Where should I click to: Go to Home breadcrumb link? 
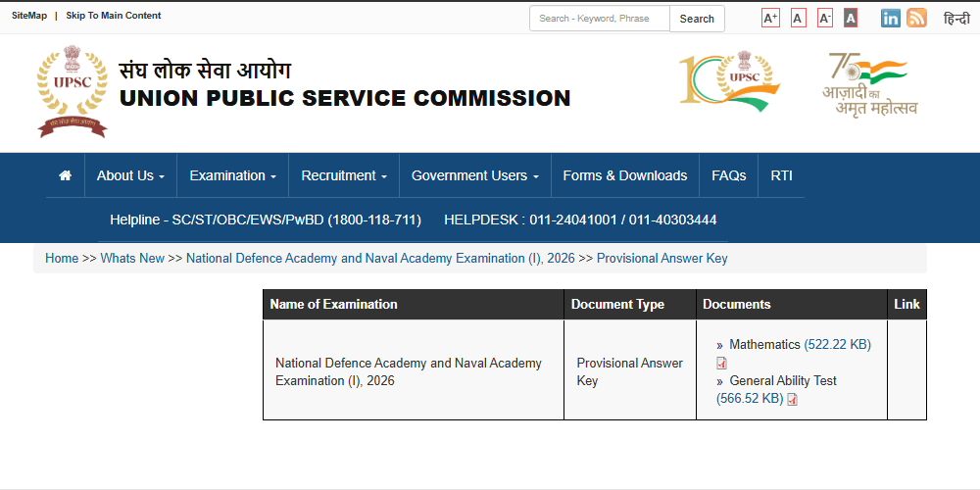pos(62,258)
